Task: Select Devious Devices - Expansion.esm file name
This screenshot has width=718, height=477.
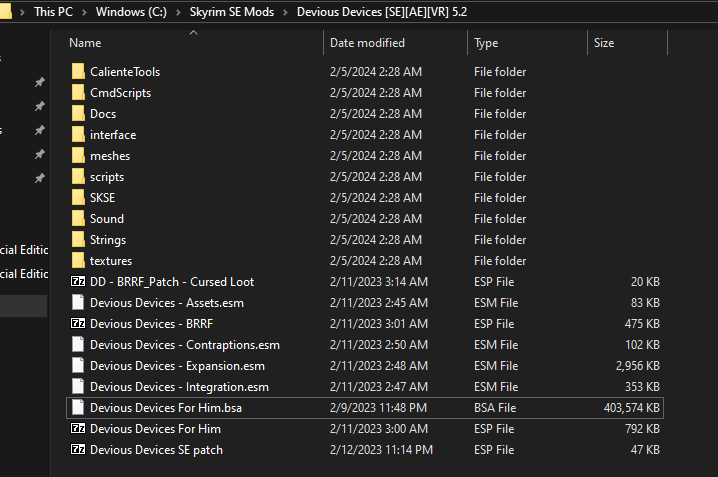Action: [x=177, y=366]
